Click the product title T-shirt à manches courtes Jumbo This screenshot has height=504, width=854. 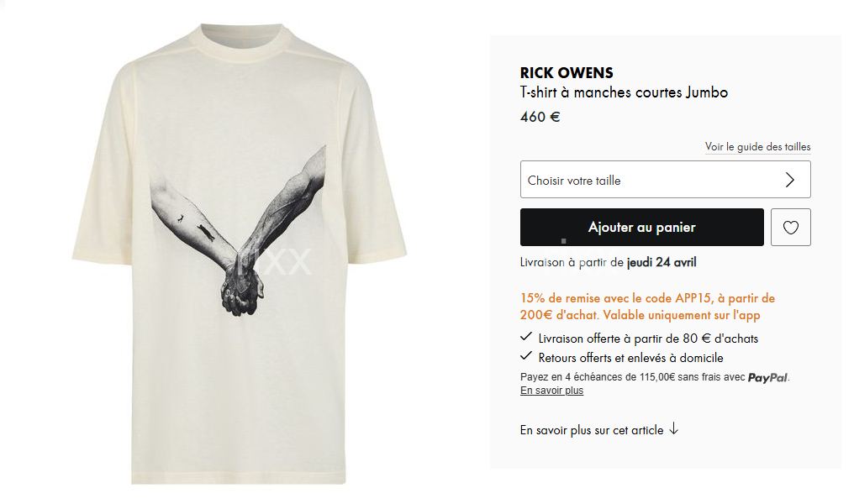click(x=624, y=92)
